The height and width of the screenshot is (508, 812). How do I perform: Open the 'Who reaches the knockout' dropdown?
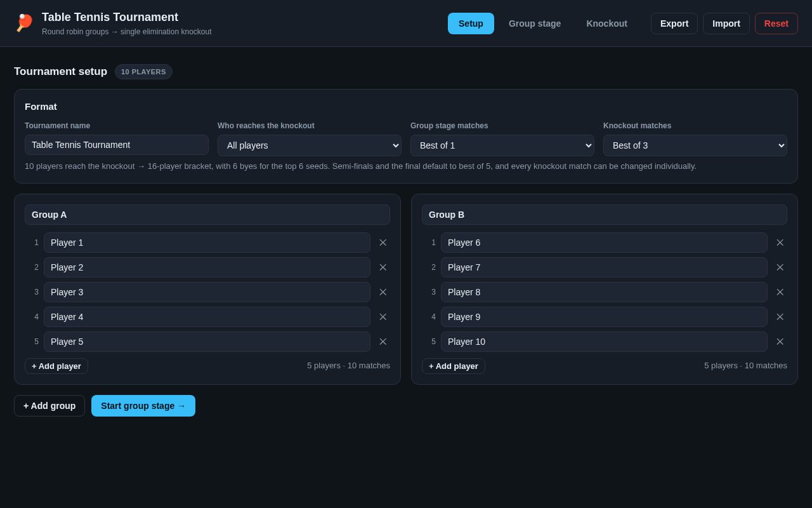[x=310, y=145]
